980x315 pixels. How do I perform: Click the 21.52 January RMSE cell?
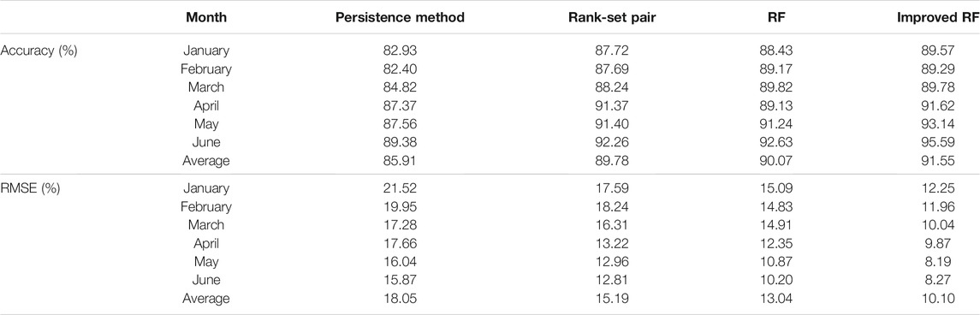[400, 188]
